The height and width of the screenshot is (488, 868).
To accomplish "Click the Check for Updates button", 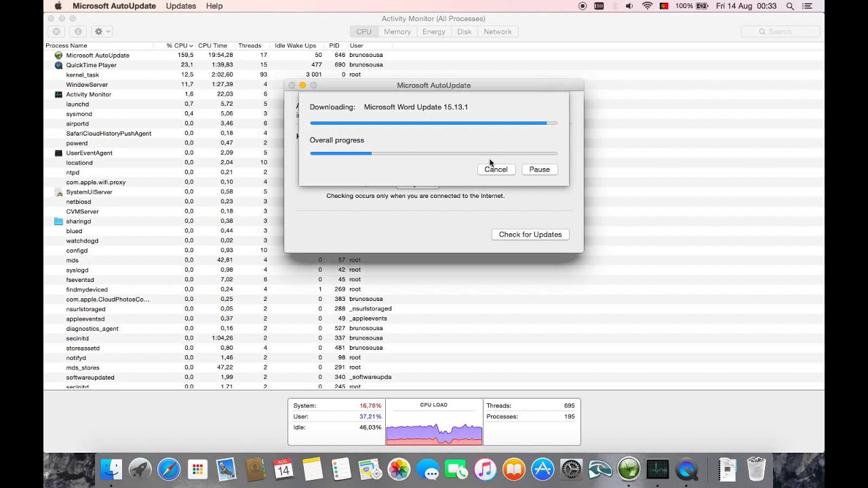I will coord(530,235).
